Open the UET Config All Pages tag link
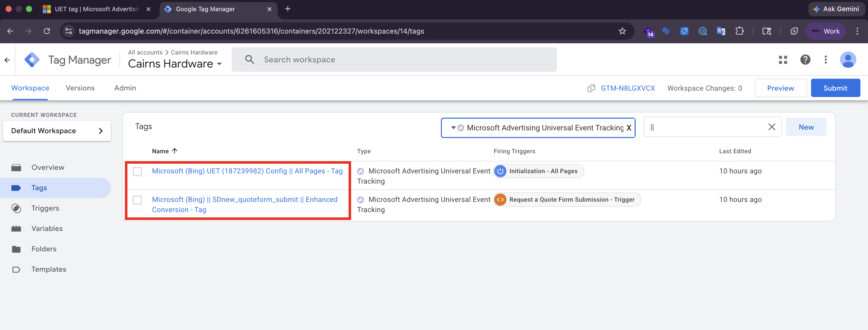868x330 pixels. (x=247, y=171)
